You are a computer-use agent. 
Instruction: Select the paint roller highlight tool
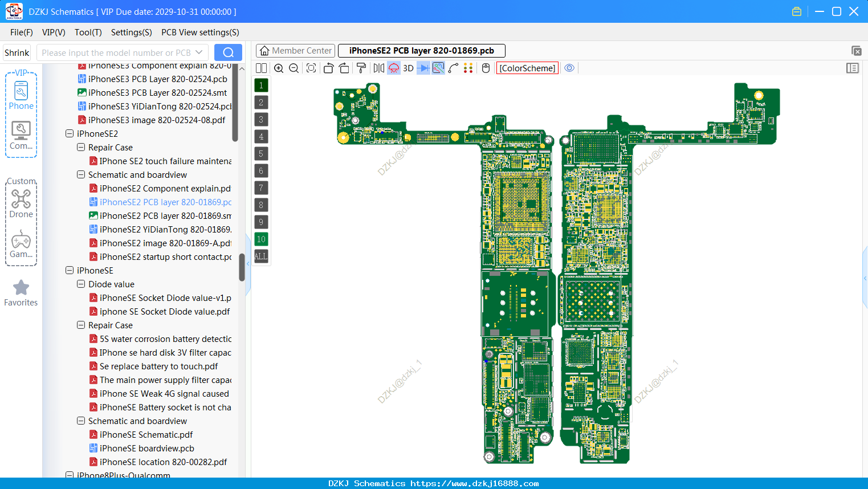click(361, 68)
